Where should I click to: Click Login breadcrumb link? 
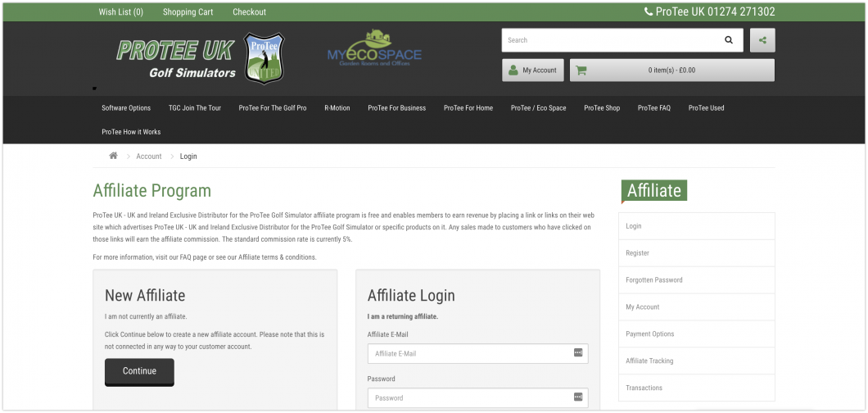tap(188, 157)
